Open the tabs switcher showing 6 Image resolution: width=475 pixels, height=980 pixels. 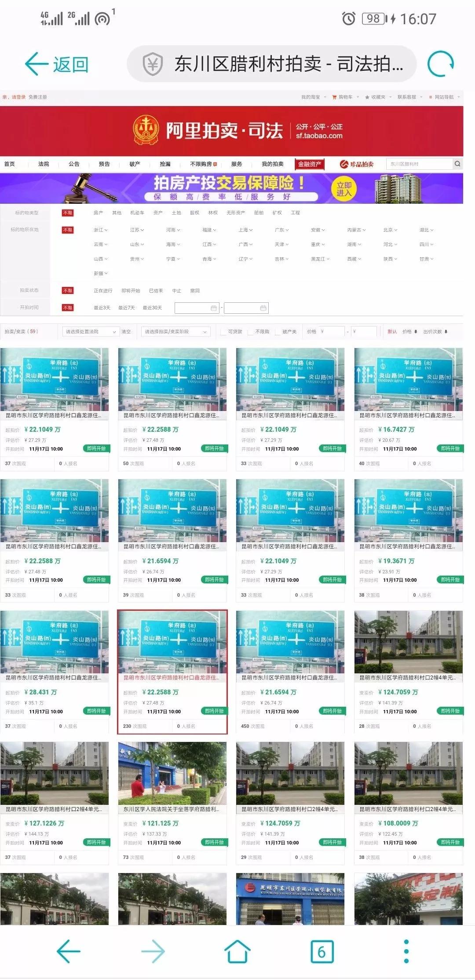pyautogui.click(x=322, y=951)
